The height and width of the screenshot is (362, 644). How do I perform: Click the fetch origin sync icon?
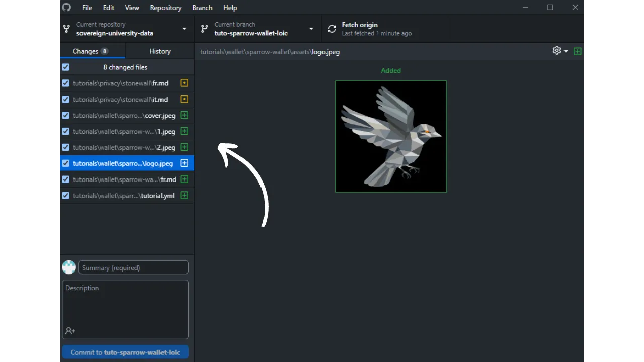pos(332,29)
